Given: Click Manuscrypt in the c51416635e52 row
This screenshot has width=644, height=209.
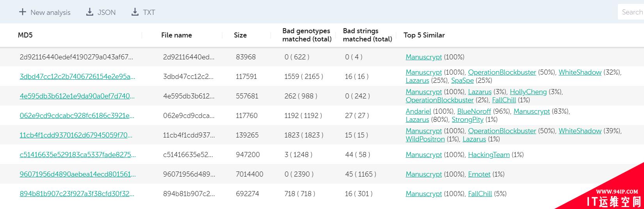Looking at the screenshot, I should click(424, 155).
